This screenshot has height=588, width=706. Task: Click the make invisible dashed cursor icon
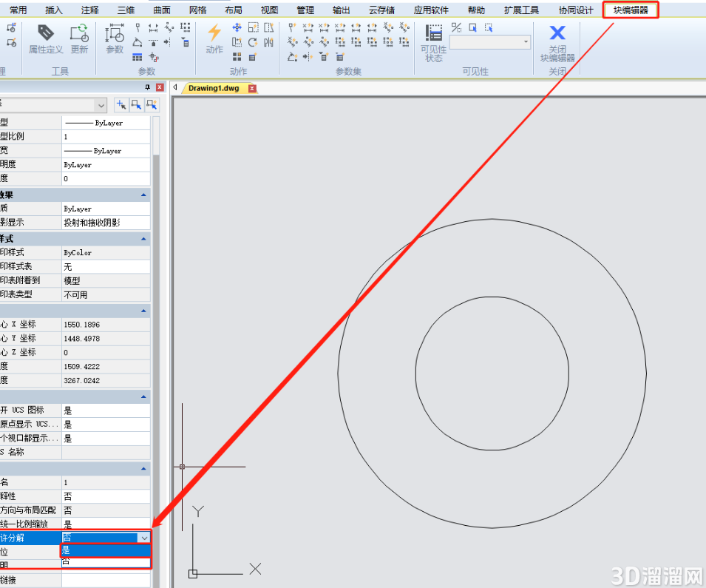coord(489,28)
